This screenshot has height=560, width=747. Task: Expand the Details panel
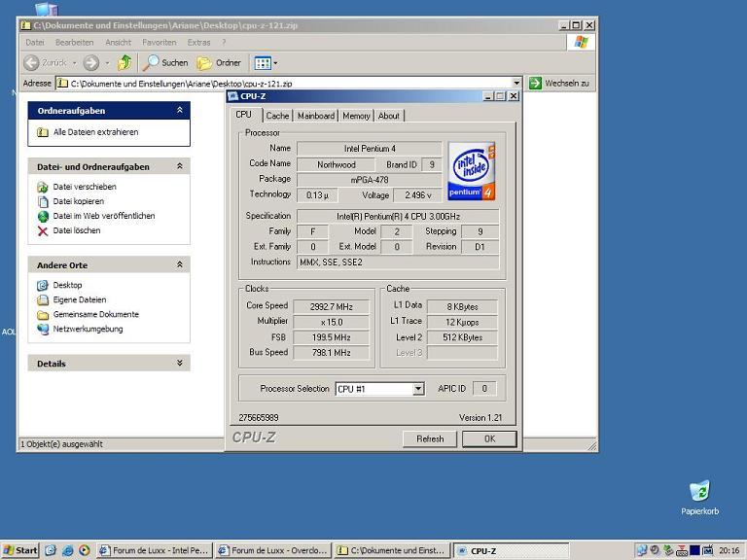coord(180,364)
